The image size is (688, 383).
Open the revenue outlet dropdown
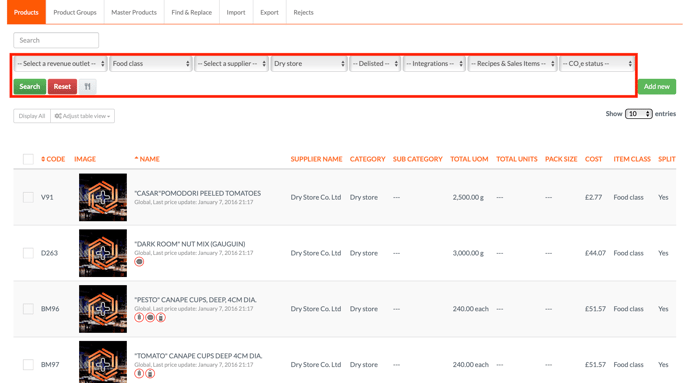[61, 64]
